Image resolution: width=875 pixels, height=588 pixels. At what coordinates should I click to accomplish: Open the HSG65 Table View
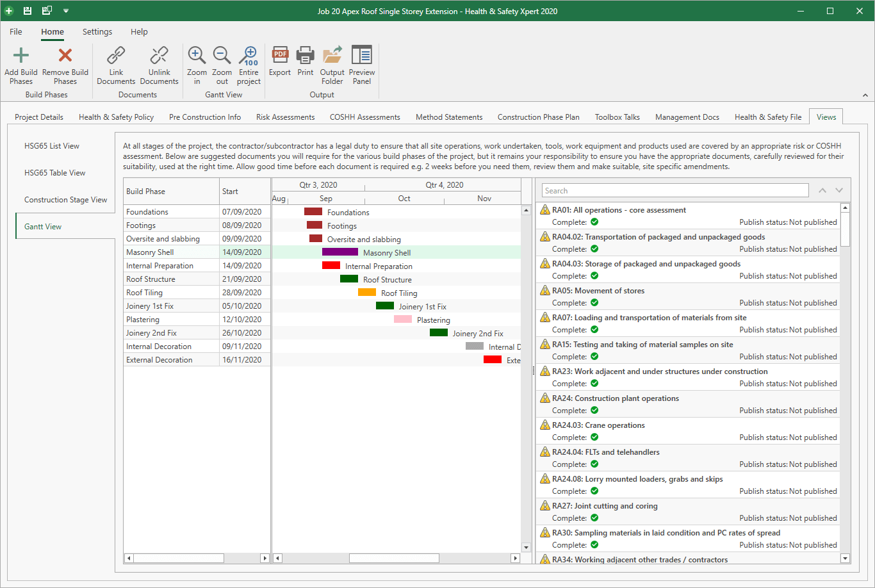pyautogui.click(x=55, y=173)
